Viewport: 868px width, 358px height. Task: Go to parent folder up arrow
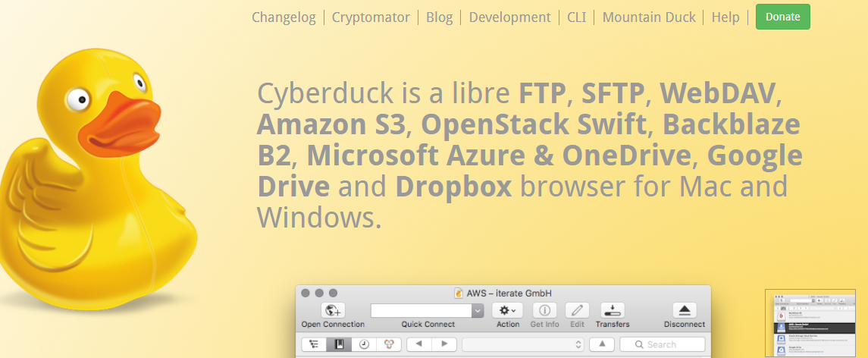click(602, 344)
